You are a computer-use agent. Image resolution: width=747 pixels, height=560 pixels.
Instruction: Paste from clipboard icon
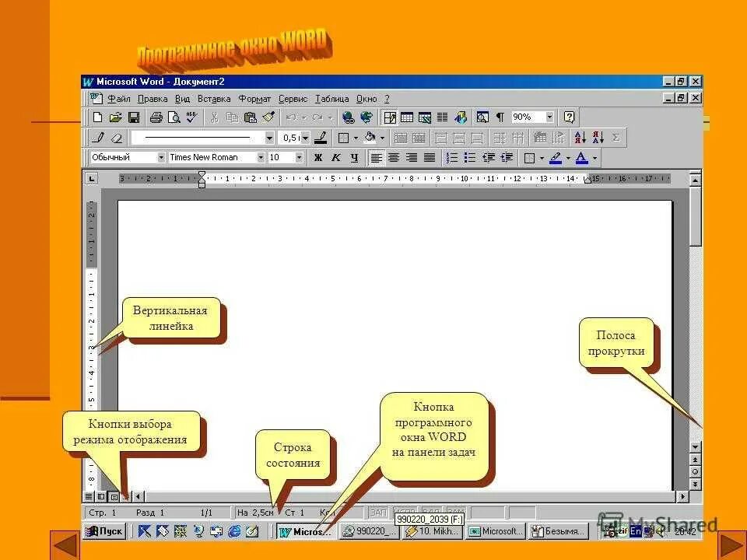point(250,117)
